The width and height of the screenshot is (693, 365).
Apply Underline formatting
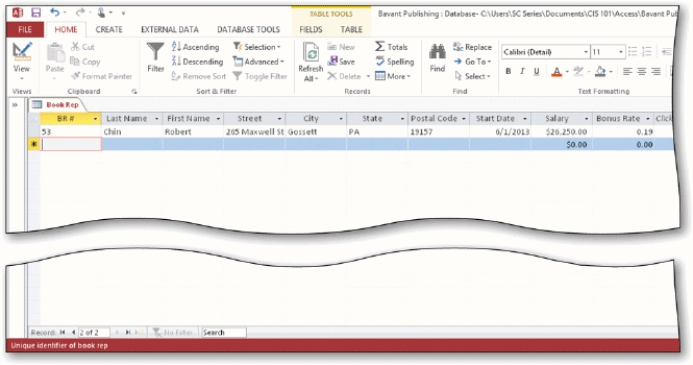536,71
